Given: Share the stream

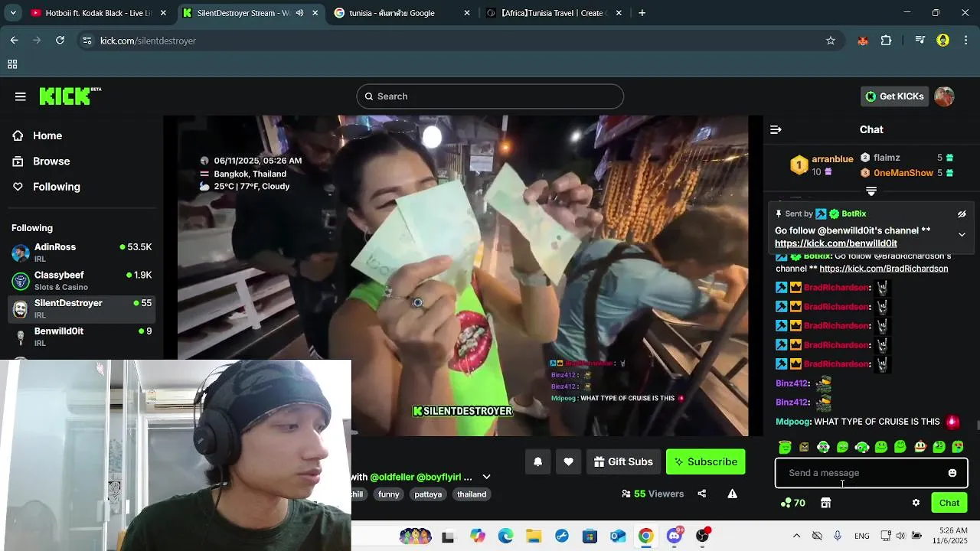Looking at the screenshot, I should 702,494.
